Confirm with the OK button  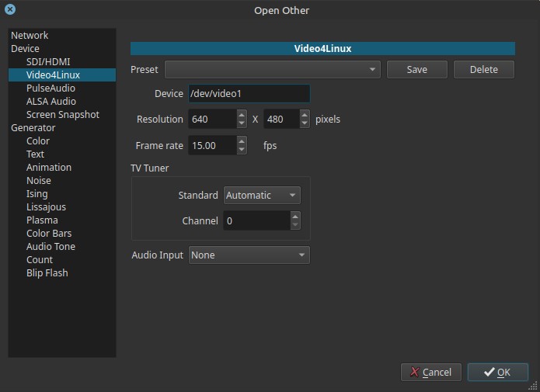[497, 373]
